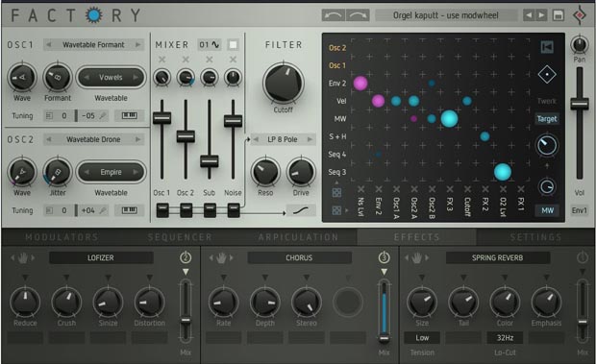
Task: Remove the Ns Lvl matrix column
Action: coord(361,189)
